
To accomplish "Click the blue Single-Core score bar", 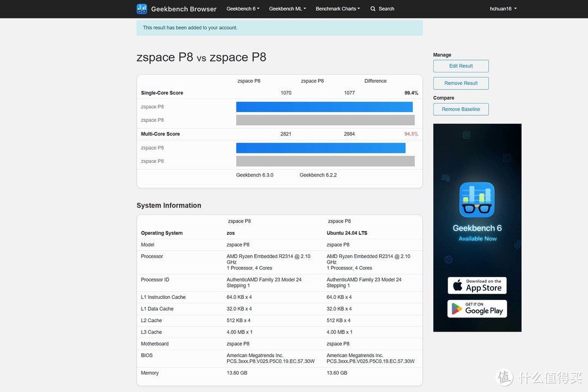I will (324, 107).
